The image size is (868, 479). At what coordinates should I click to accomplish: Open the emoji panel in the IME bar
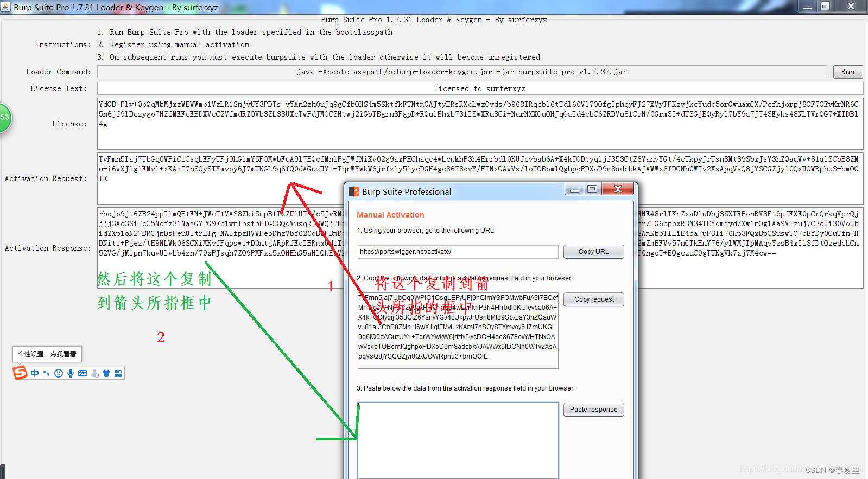tap(59, 373)
